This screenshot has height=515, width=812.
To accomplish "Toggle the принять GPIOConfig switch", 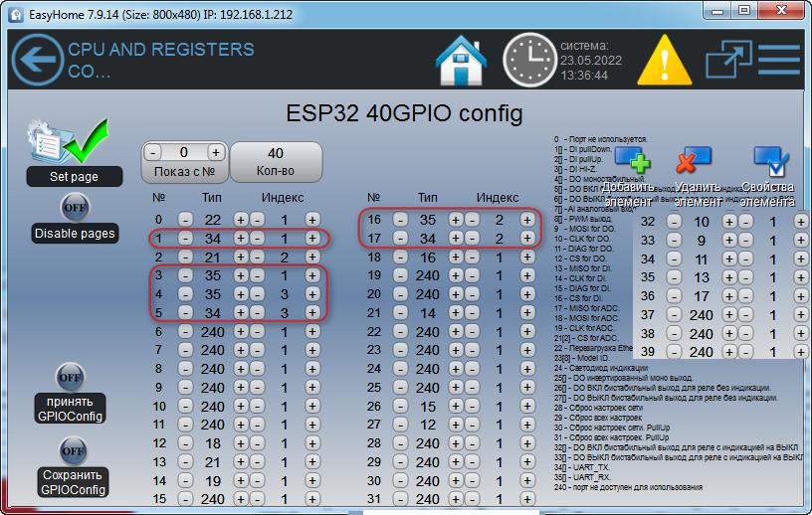I will click(71, 378).
